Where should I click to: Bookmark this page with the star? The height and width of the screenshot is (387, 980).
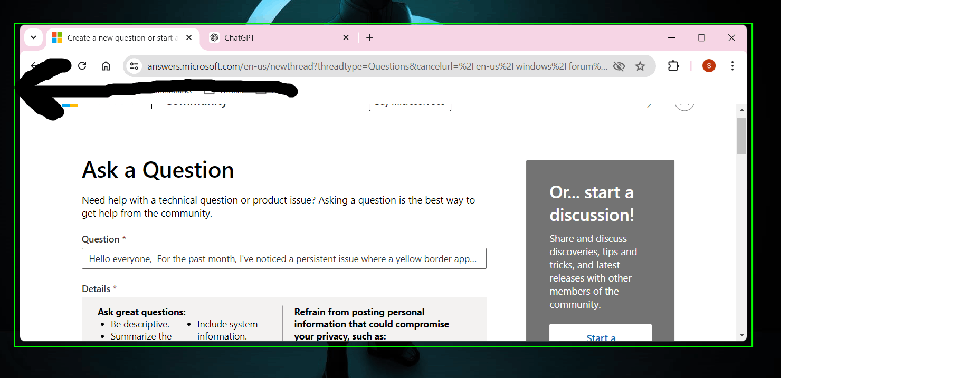click(640, 66)
